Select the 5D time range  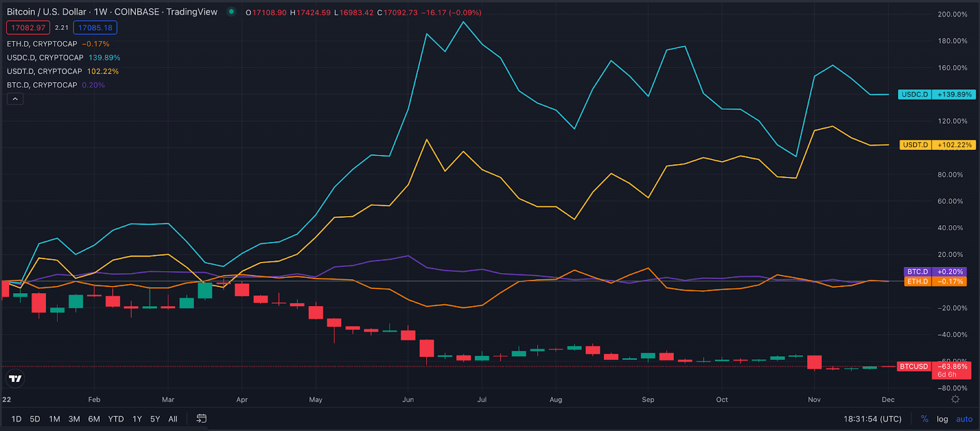[35, 419]
